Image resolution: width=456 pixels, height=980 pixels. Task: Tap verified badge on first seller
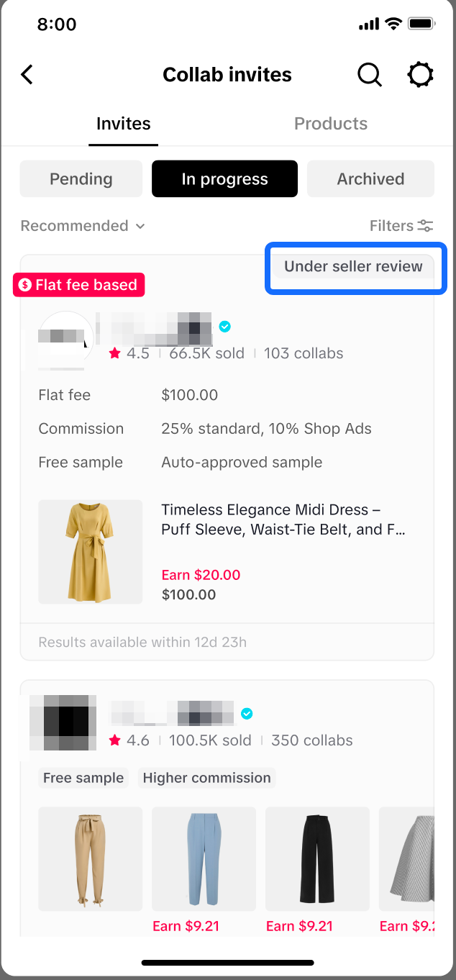click(x=225, y=327)
